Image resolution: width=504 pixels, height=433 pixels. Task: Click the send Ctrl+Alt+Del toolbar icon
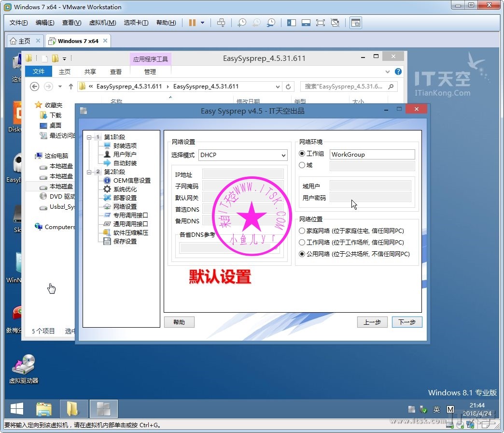221,23
